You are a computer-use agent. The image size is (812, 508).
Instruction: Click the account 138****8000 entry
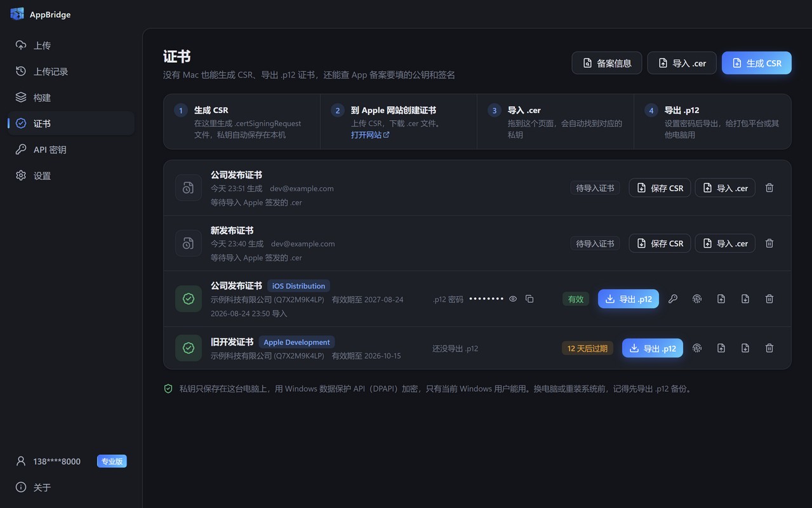57,462
